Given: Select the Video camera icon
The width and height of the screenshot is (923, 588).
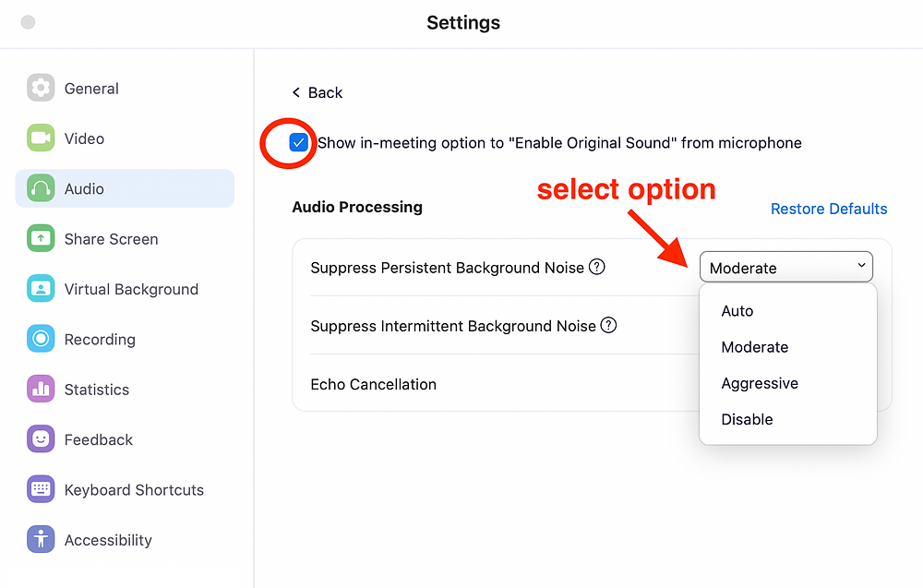Looking at the screenshot, I should (41, 138).
